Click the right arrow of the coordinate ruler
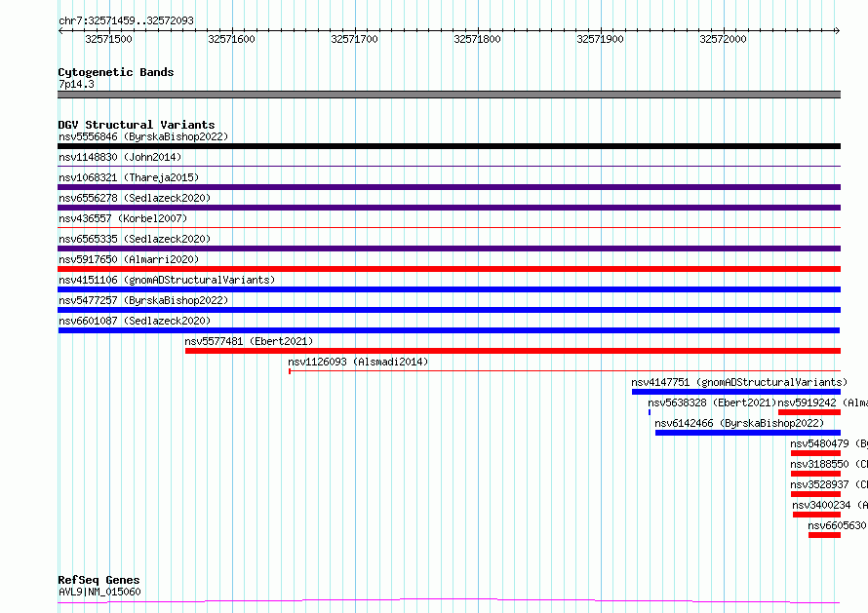This screenshot has width=868, height=613. [x=837, y=31]
